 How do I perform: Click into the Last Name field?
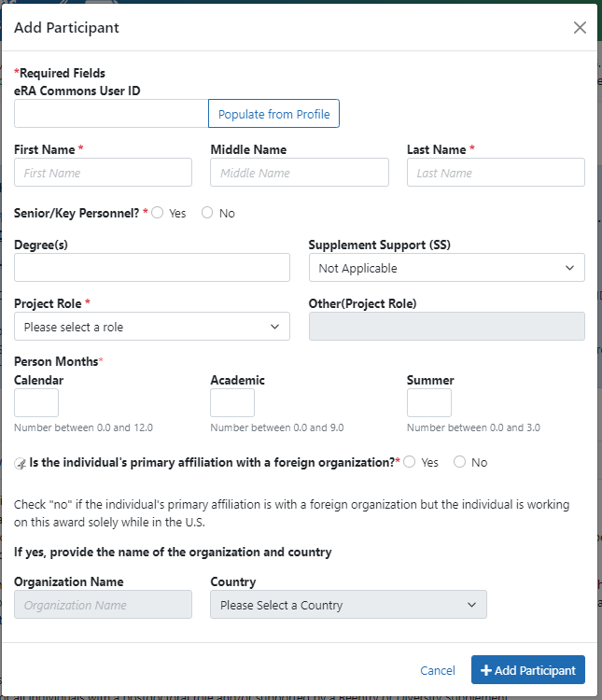click(x=496, y=173)
